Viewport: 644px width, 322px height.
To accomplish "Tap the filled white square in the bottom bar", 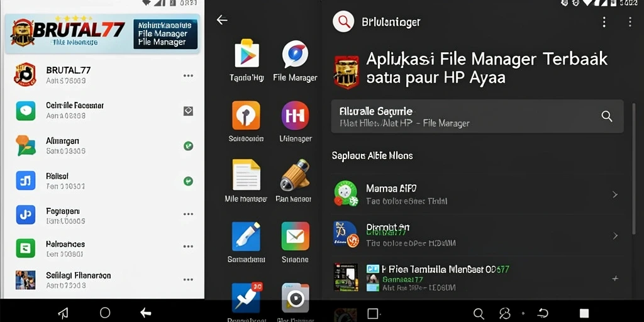I will coord(584,314).
